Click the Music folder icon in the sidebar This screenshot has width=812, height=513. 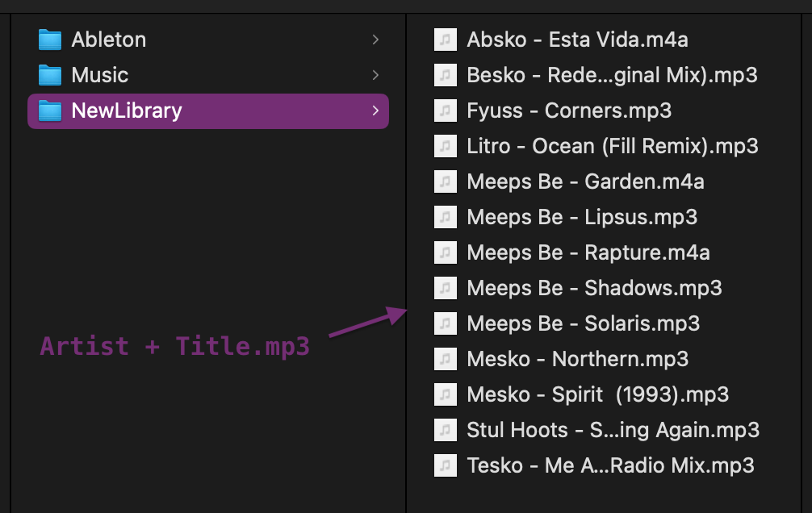pyautogui.click(x=49, y=75)
